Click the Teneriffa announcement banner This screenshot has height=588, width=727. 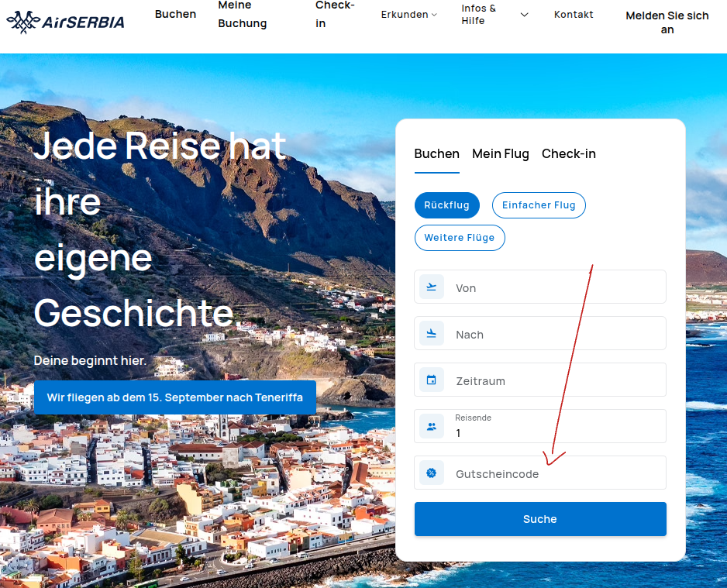point(174,397)
